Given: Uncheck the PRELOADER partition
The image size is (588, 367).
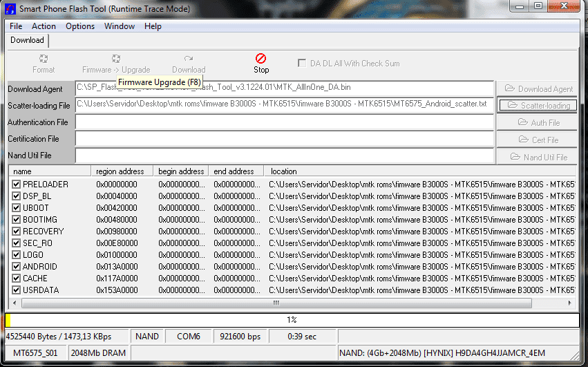Looking at the screenshot, I should point(16,185).
